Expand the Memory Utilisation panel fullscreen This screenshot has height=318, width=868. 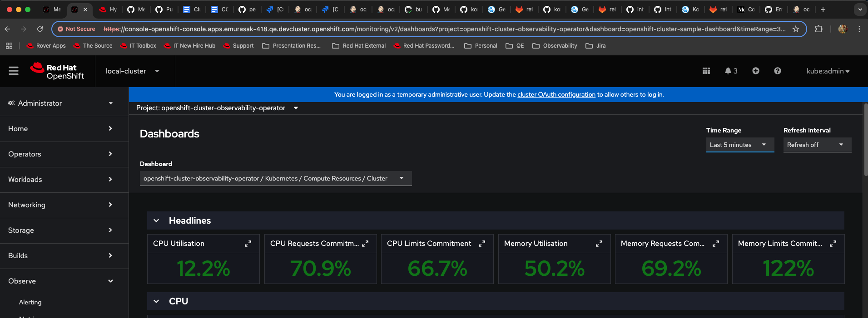599,244
